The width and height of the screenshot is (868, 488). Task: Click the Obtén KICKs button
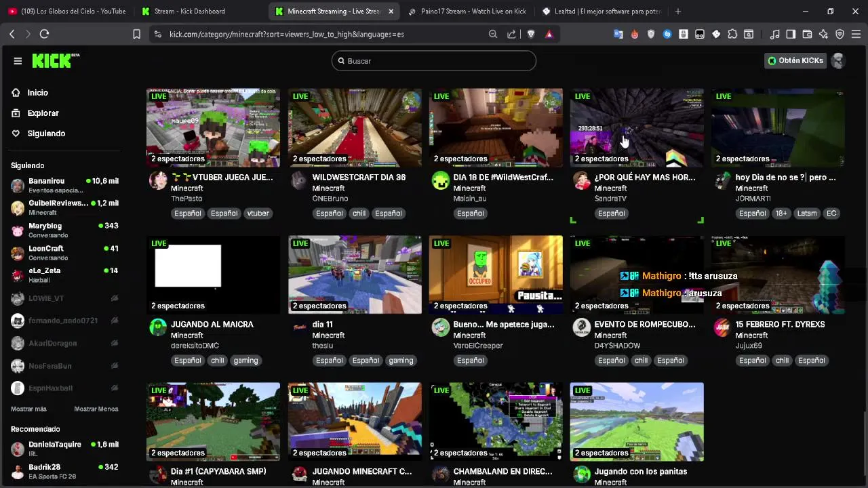[x=795, y=61]
